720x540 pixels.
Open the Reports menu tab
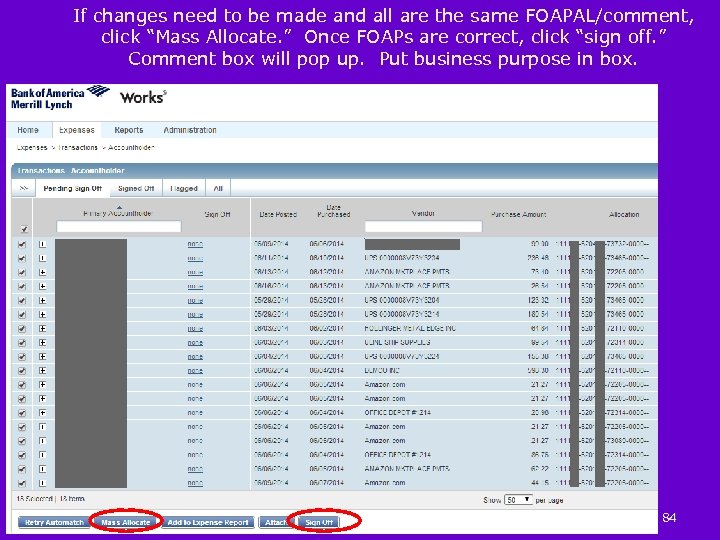(129, 130)
